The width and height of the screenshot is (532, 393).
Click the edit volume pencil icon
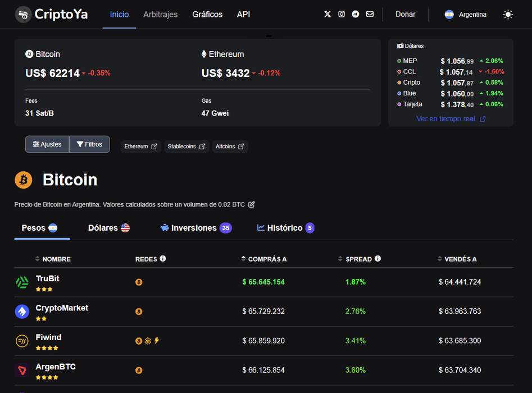(252, 204)
